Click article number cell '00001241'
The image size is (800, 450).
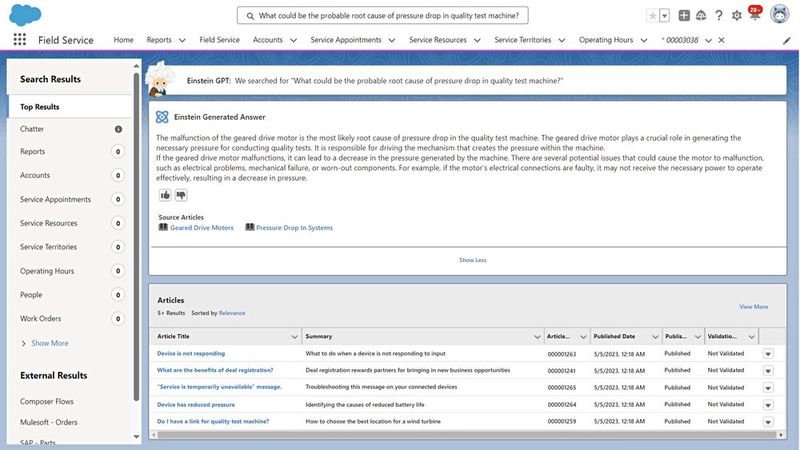coord(561,370)
